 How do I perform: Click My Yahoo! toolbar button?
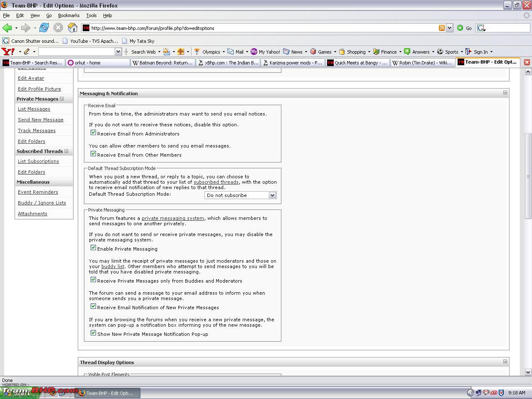tap(265, 52)
